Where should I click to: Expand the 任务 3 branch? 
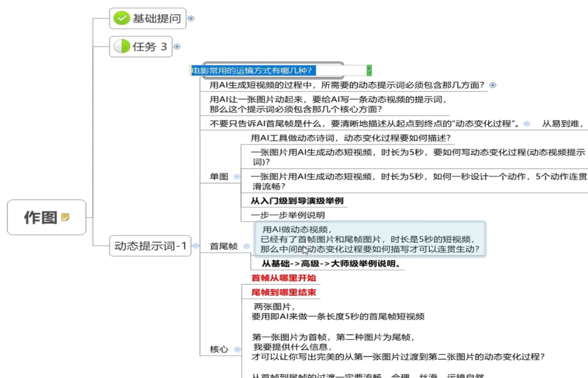click(177, 47)
